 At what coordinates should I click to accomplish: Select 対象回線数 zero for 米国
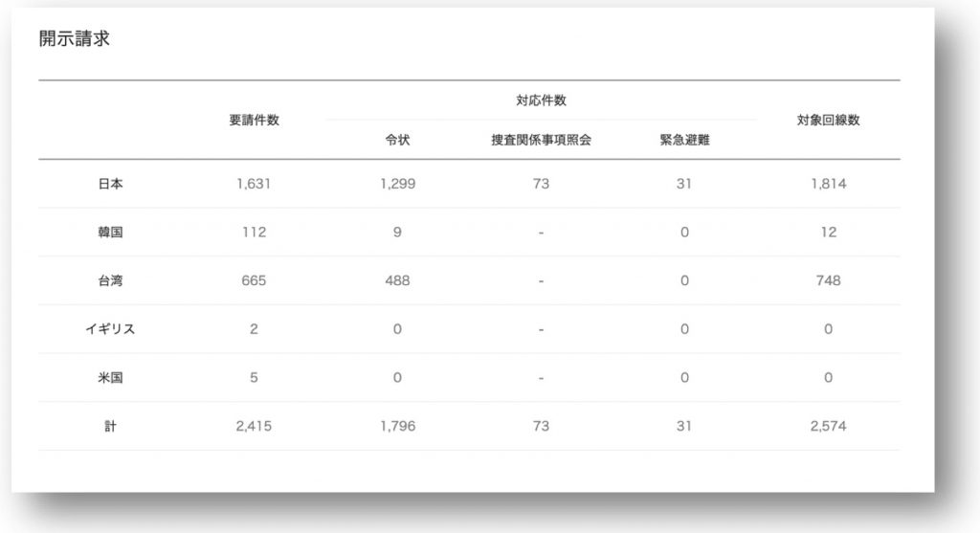828,377
